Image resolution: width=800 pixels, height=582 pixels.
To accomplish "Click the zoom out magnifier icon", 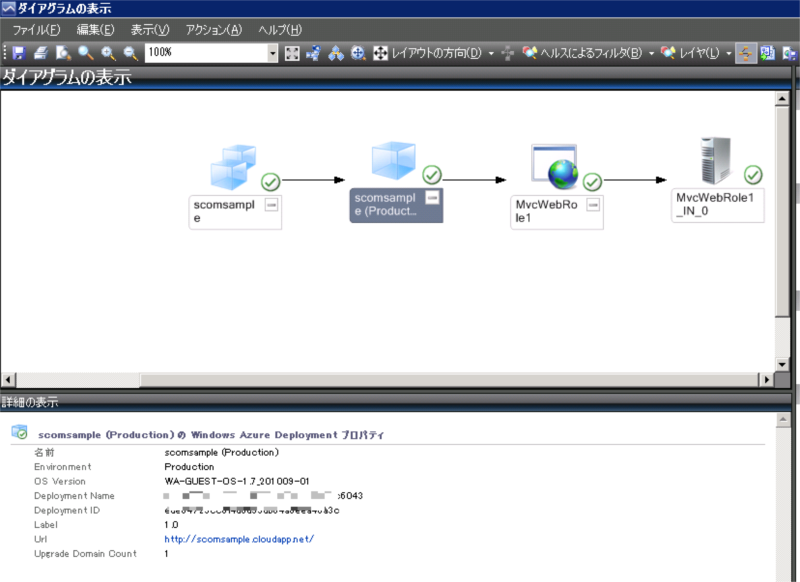I will pyautogui.click(x=130, y=52).
